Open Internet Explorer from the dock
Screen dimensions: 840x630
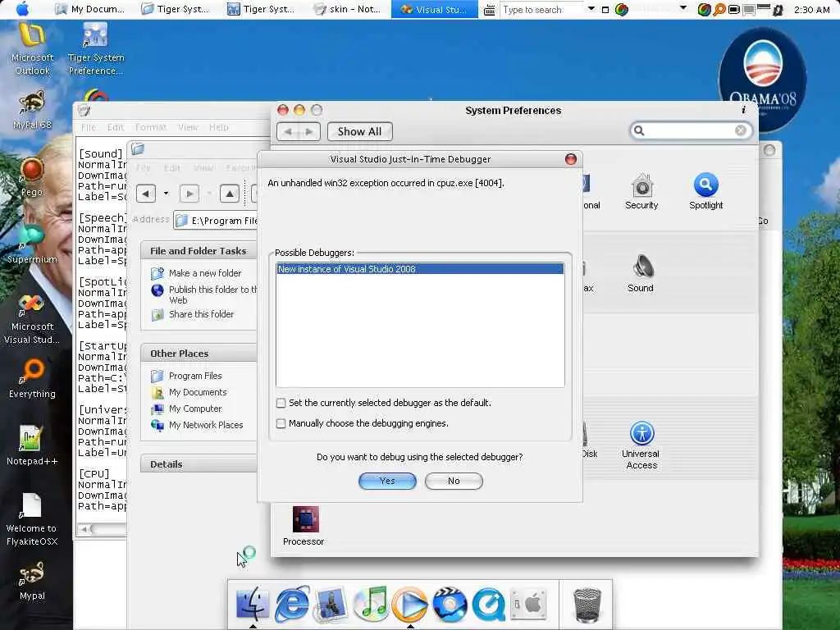[x=292, y=604]
